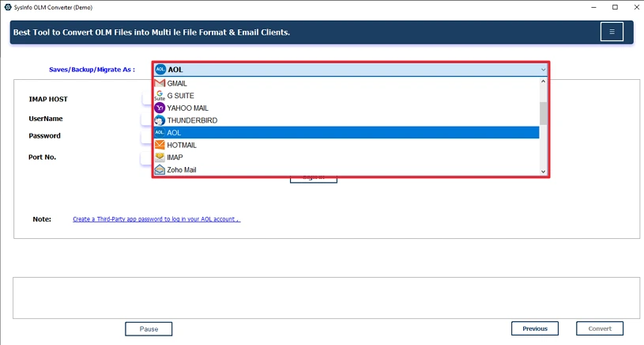Click the IMAP HOST label
The height and width of the screenshot is (345, 644).
click(48, 99)
